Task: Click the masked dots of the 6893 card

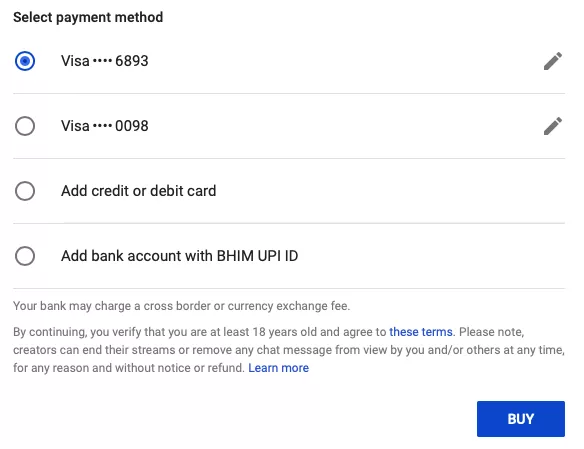Action: click(x=102, y=61)
